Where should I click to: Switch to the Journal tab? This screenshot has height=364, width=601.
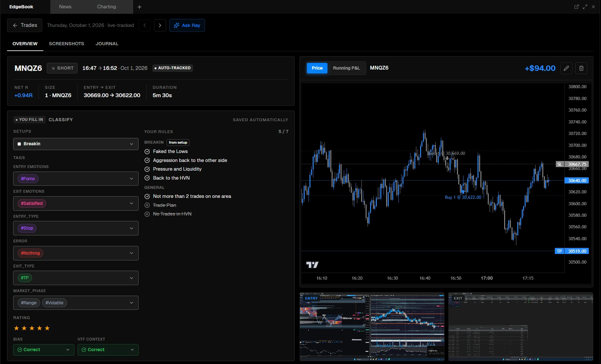(107, 44)
